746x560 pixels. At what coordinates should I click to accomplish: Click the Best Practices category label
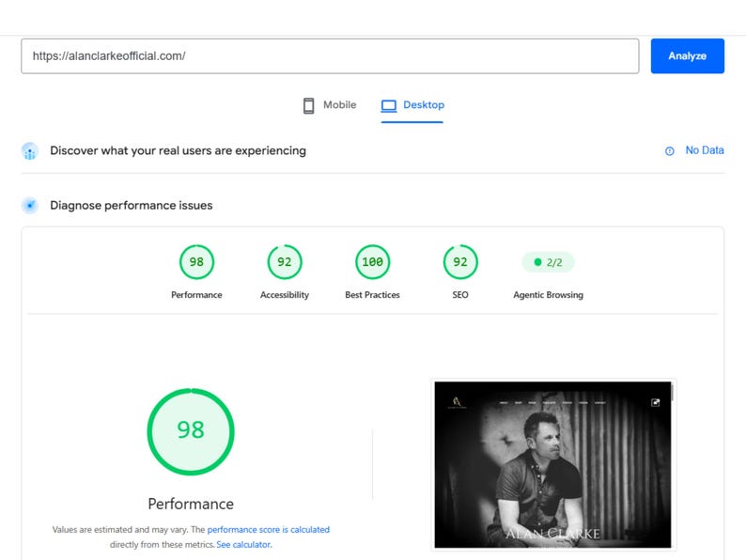point(372,295)
